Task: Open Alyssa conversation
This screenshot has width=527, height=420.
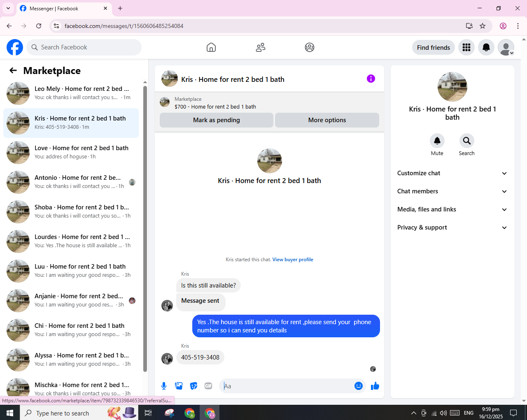Action: point(71,360)
